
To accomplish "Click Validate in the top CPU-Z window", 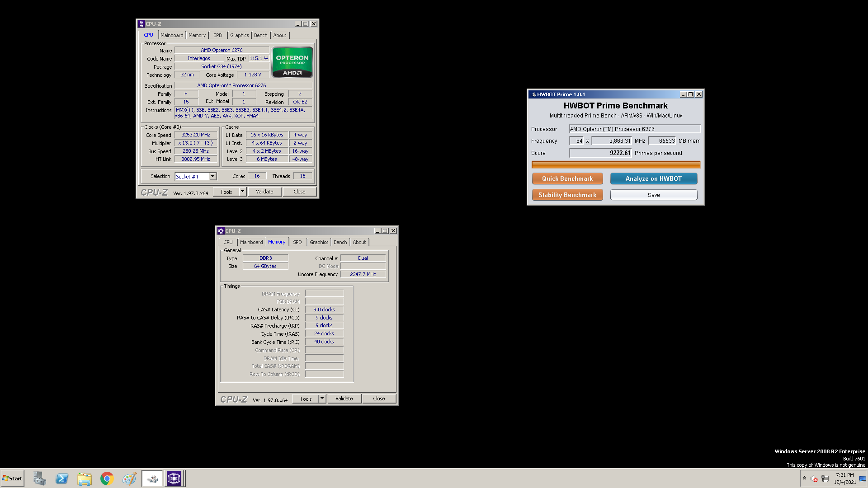I will [x=264, y=192].
